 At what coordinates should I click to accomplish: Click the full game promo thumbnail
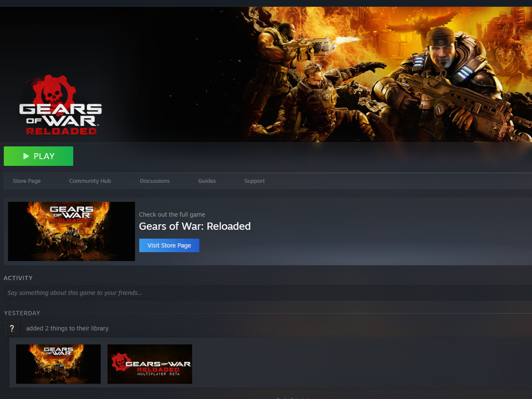point(72,231)
